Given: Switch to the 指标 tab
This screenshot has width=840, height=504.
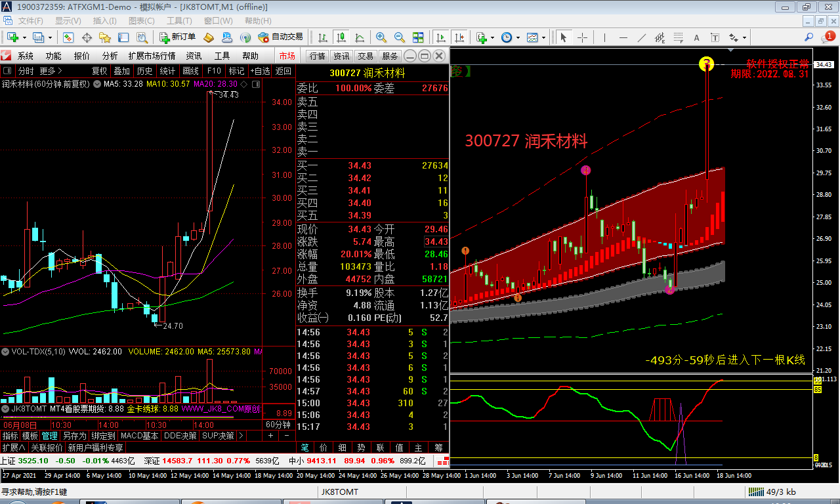Looking at the screenshot, I should [10, 436].
